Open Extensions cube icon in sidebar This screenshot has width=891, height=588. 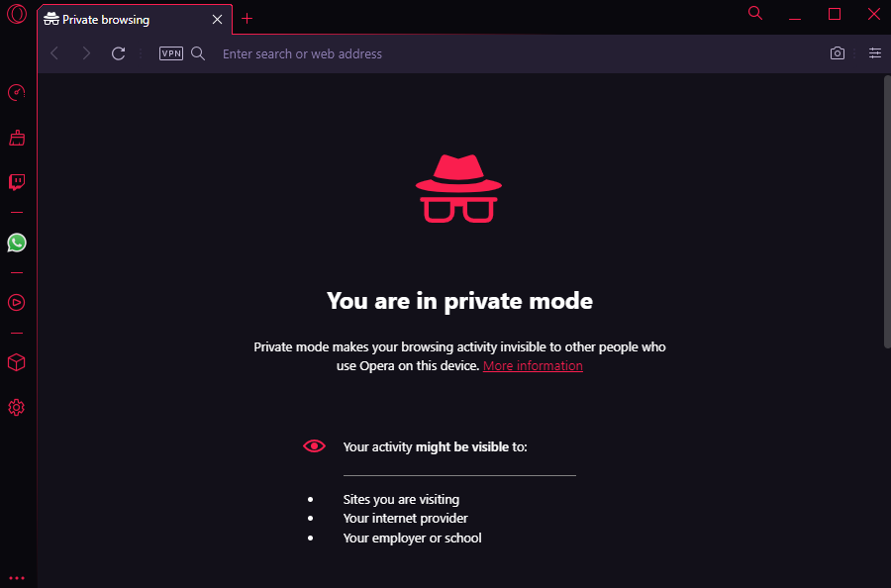click(16, 362)
